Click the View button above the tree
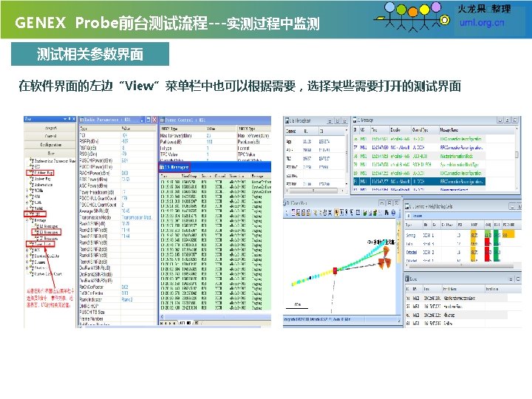 click(x=50, y=153)
